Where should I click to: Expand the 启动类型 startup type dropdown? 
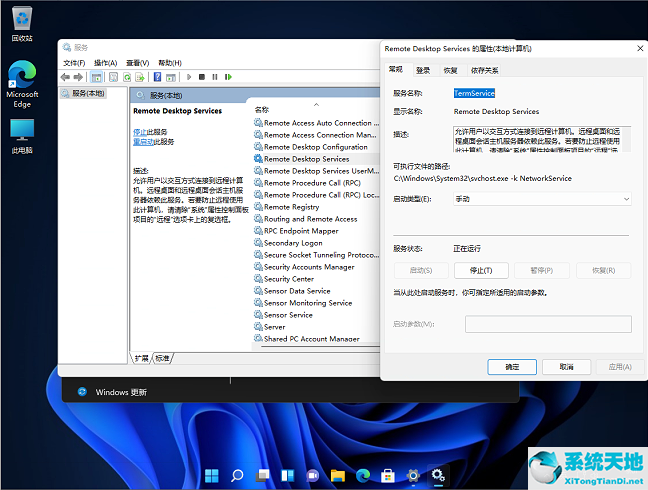pyautogui.click(x=541, y=199)
